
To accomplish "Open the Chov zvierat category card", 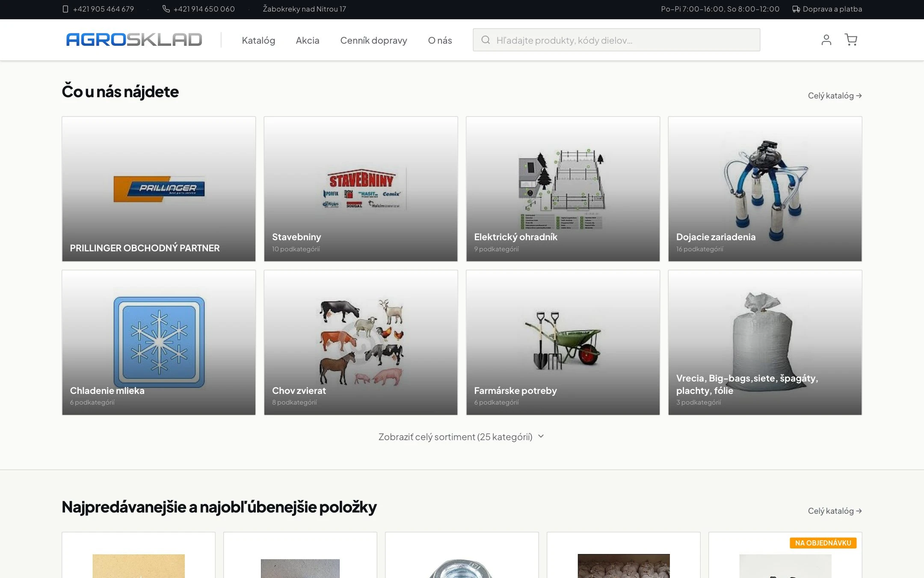I will (x=361, y=343).
